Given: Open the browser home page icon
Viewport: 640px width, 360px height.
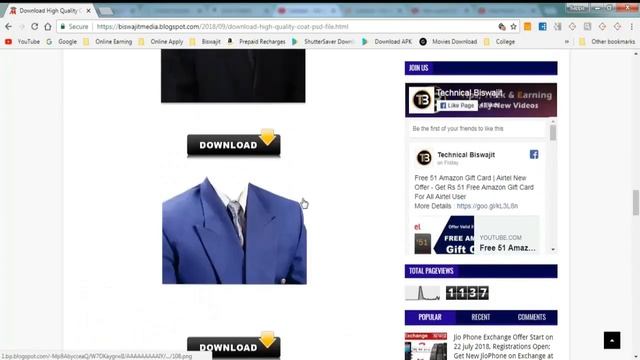Looking at the screenshot, I should [x=48, y=27].
